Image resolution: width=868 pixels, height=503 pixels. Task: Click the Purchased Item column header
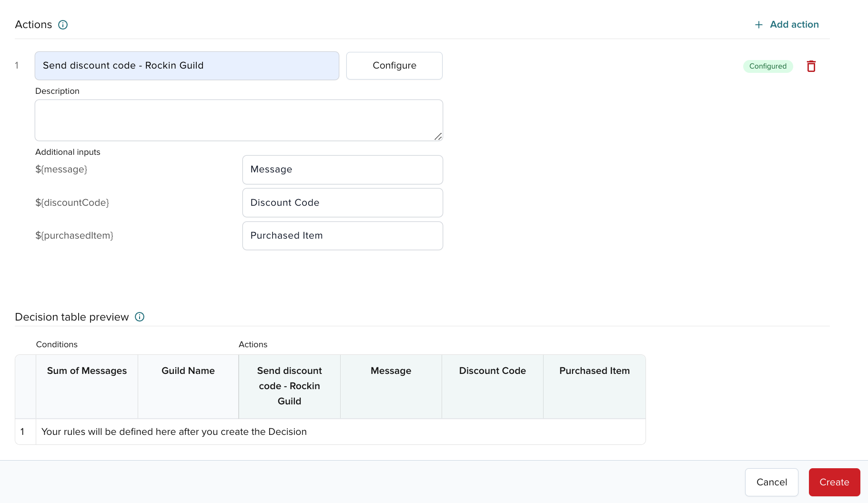[594, 371]
